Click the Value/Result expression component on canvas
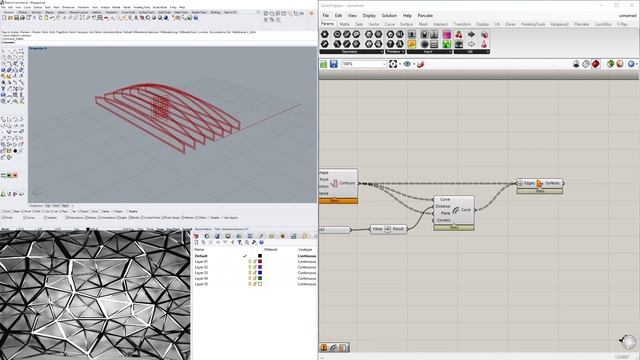The width and height of the screenshot is (640, 360). 388,229
